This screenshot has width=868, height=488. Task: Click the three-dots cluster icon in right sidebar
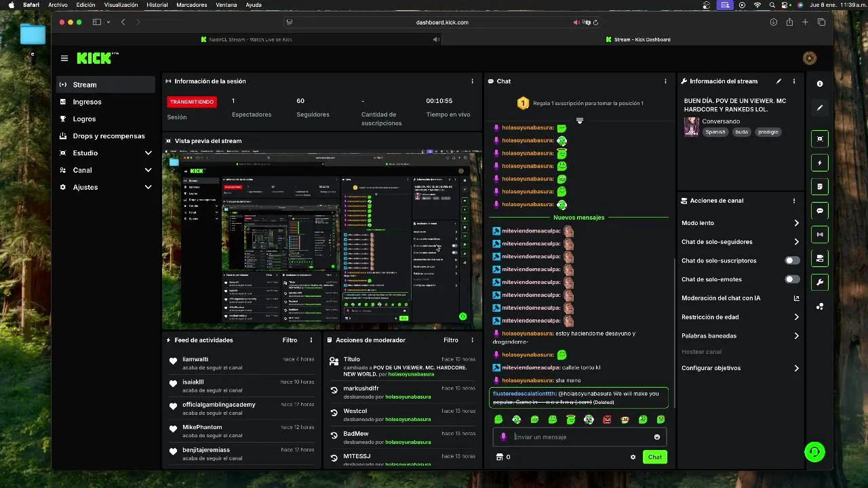pyautogui.click(x=820, y=306)
